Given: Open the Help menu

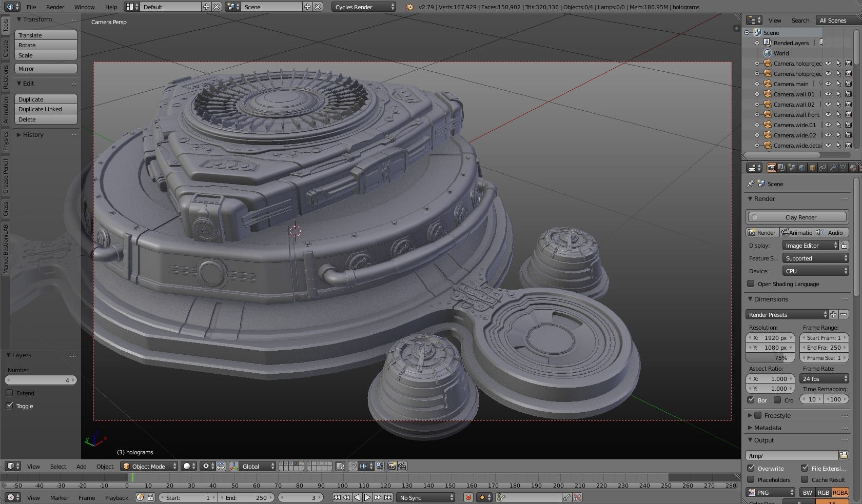Looking at the screenshot, I should pyautogui.click(x=111, y=7).
